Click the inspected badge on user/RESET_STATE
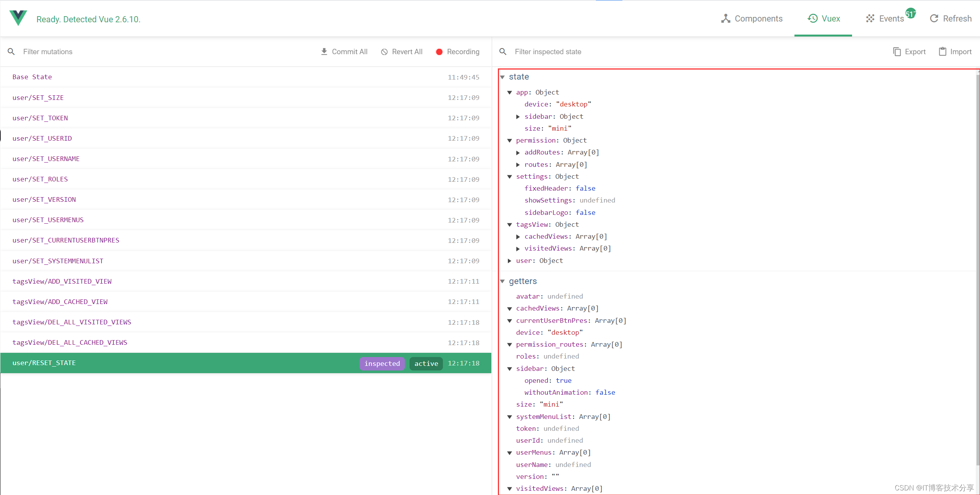Image resolution: width=980 pixels, height=495 pixels. click(x=382, y=363)
